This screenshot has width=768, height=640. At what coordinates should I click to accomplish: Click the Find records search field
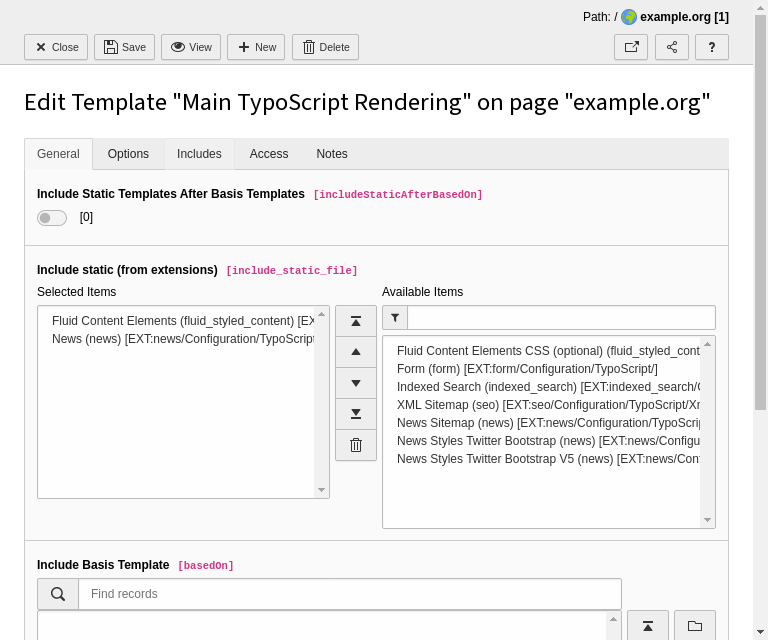tap(350, 594)
